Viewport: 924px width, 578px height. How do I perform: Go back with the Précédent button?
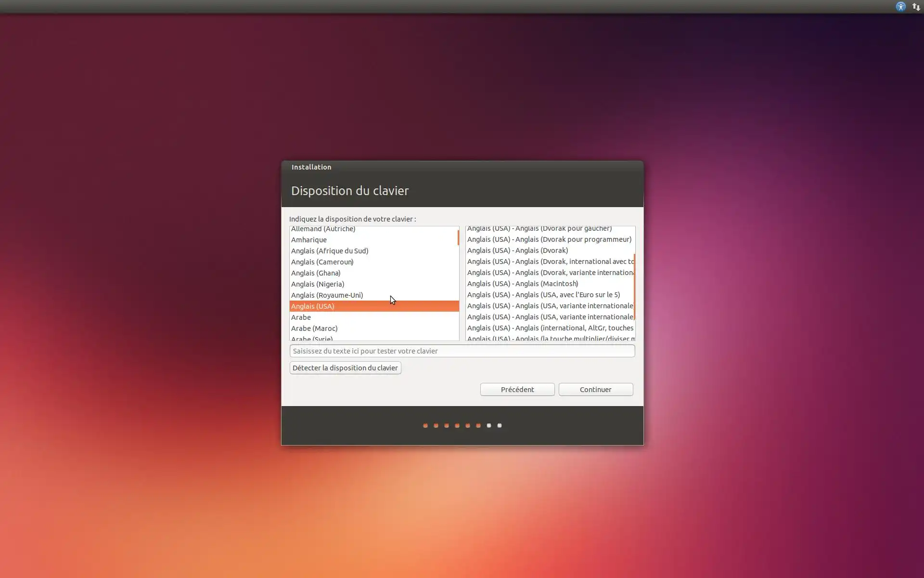click(517, 390)
